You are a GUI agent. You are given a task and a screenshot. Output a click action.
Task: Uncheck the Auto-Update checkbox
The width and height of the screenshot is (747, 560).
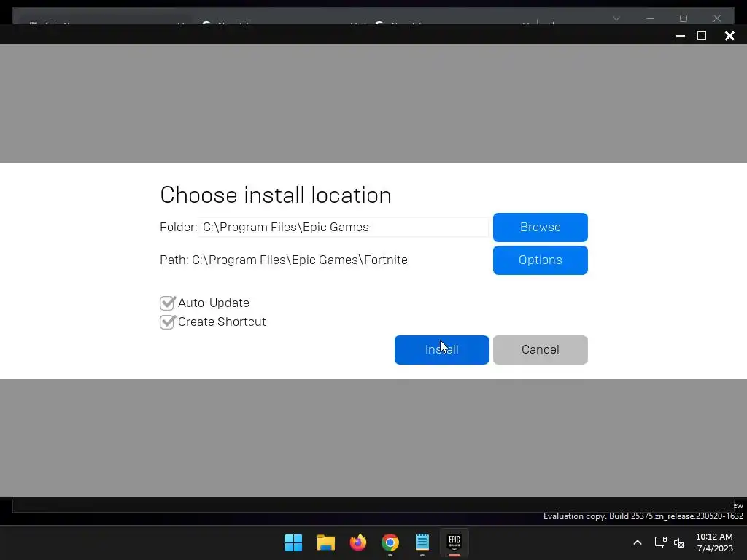(x=167, y=303)
